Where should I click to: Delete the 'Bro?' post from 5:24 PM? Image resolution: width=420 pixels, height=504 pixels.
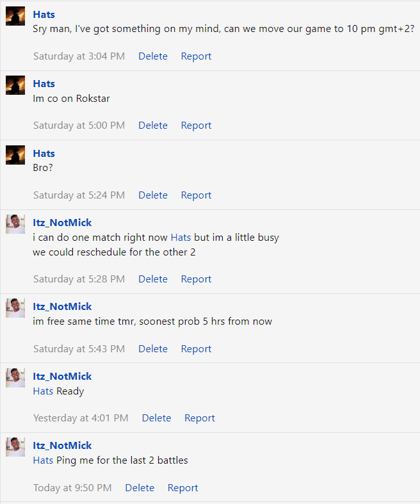(x=153, y=195)
